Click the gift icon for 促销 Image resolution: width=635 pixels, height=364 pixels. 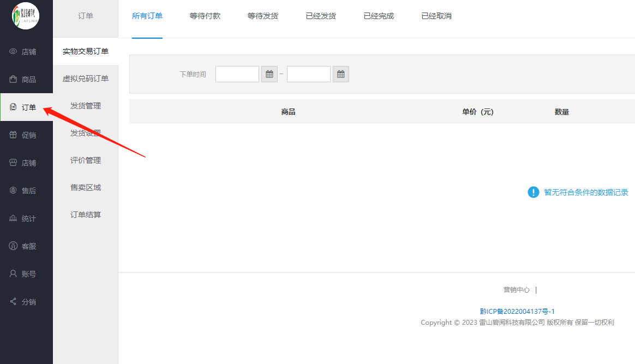(x=14, y=135)
